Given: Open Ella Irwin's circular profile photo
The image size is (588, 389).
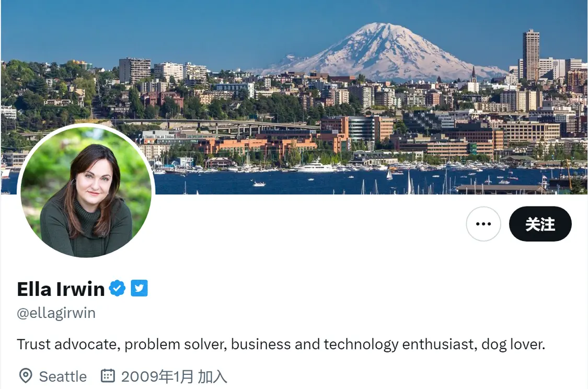Looking at the screenshot, I should point(86,191).
